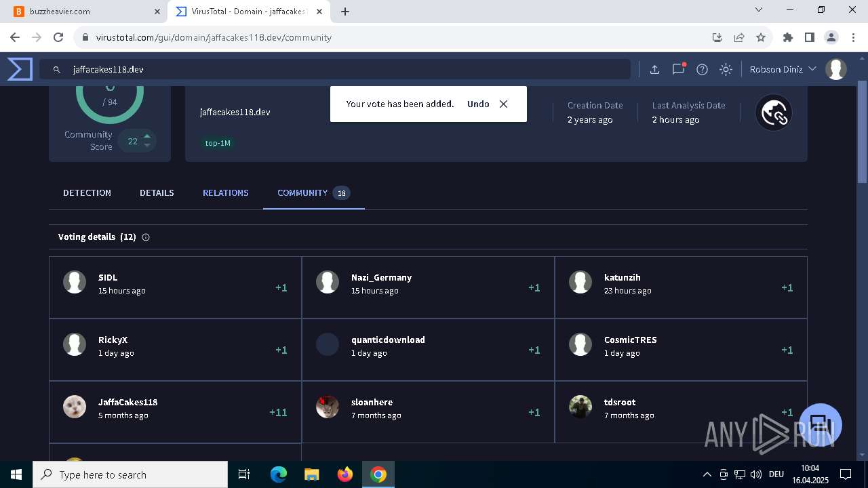This screenshot has height=488, width=868.
Task: Open the Windows notification center
Action: 846,474
